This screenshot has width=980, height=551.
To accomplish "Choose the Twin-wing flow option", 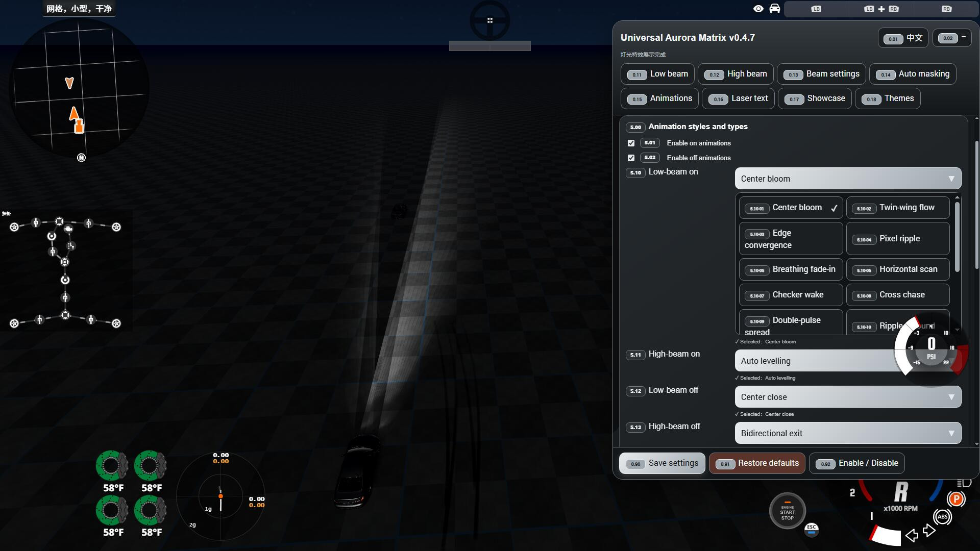I will coord(898,208).
